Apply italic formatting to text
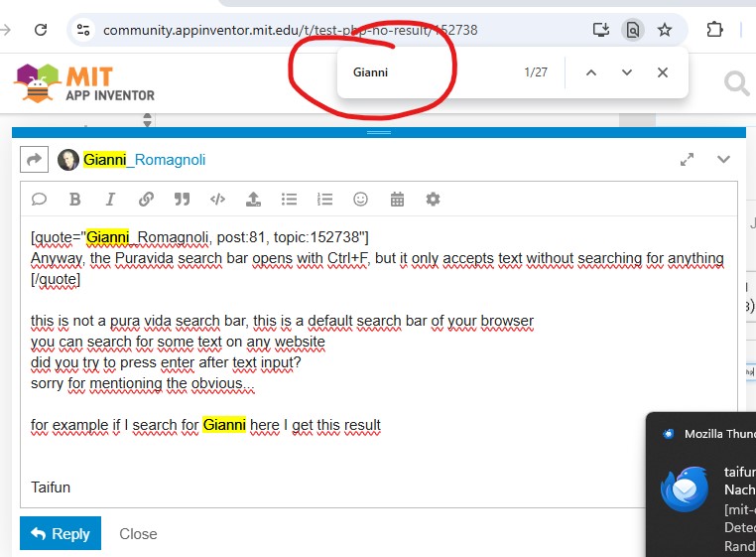756x557 pixels. (x=110, y=199)
